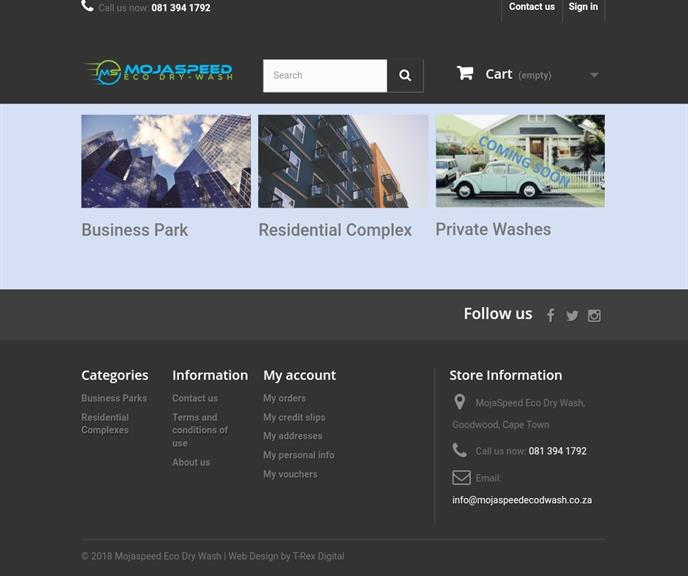Viewport: 688px width, 576px height.
Task: Open Contact us in the top bar
Action: point(532,7)
